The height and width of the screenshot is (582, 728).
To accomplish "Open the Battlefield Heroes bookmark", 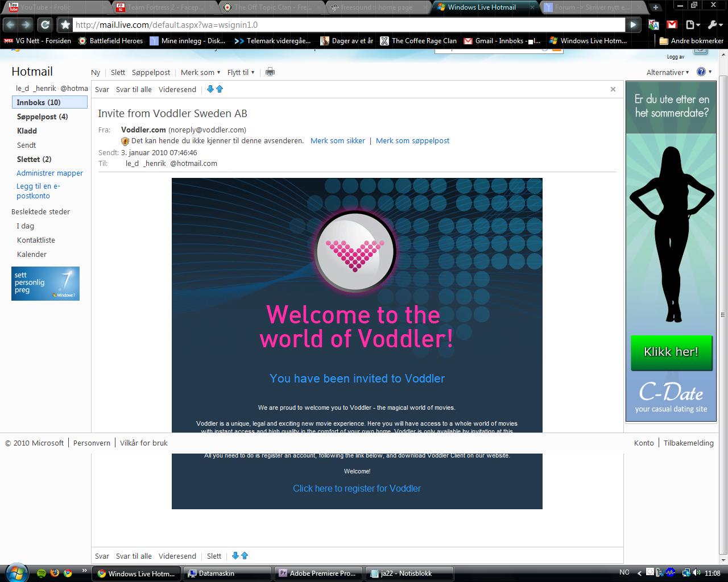I will click(x=110, y=41).
